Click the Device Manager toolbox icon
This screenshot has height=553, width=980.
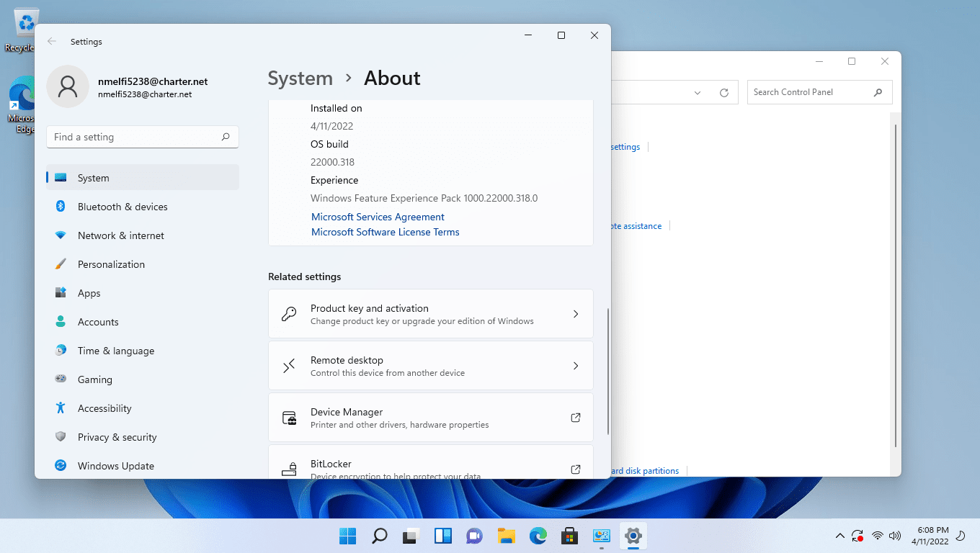click(289, 418)
